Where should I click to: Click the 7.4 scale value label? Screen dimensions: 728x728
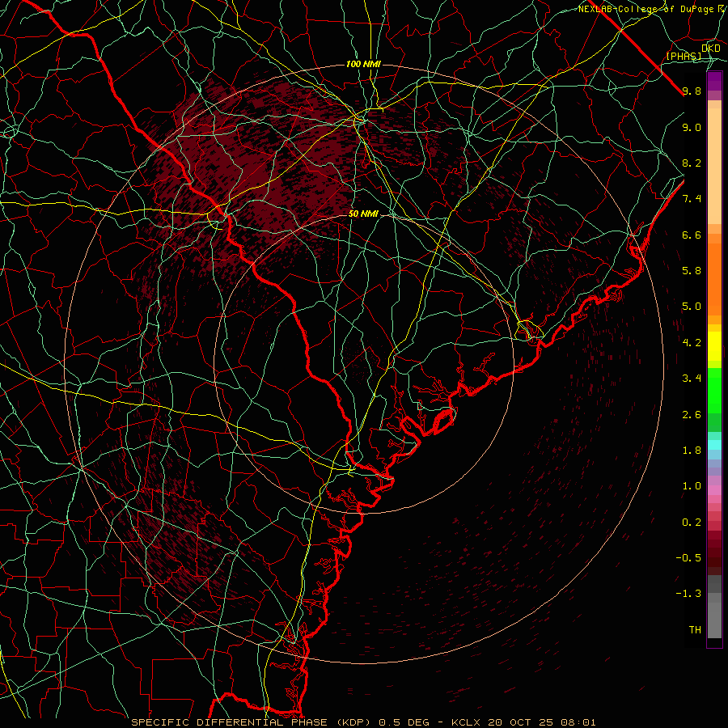click(692, 199)
